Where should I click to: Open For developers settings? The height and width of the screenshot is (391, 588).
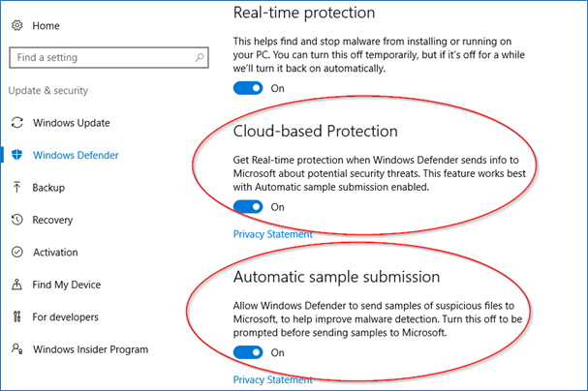(66, 317)
